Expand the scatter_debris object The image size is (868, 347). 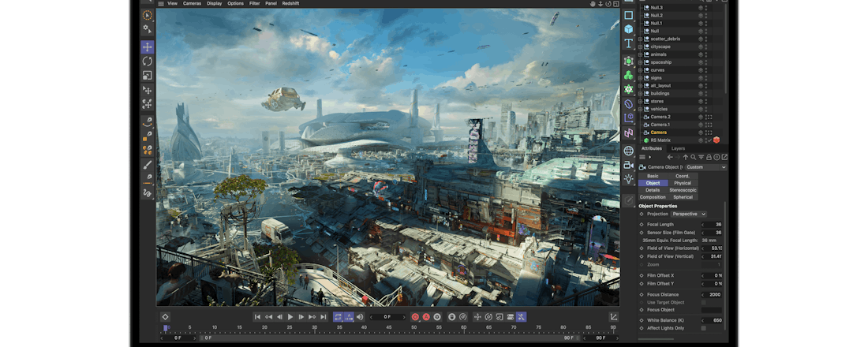[641, 39]
